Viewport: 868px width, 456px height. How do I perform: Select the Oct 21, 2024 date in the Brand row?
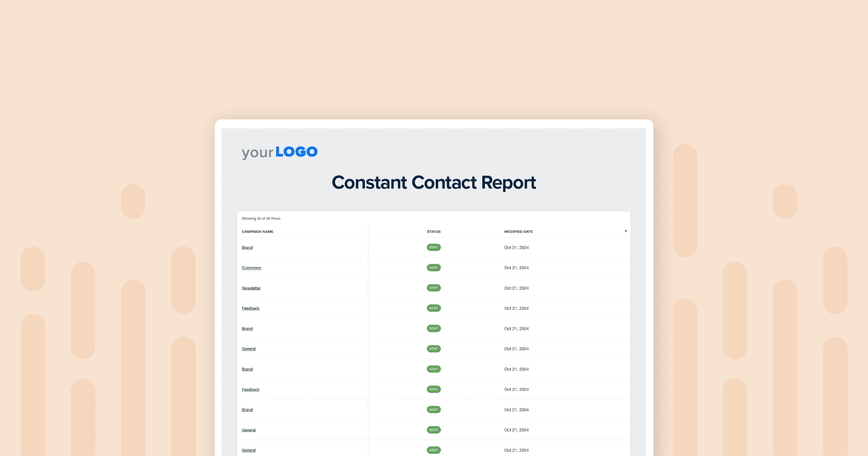(516, 247)
